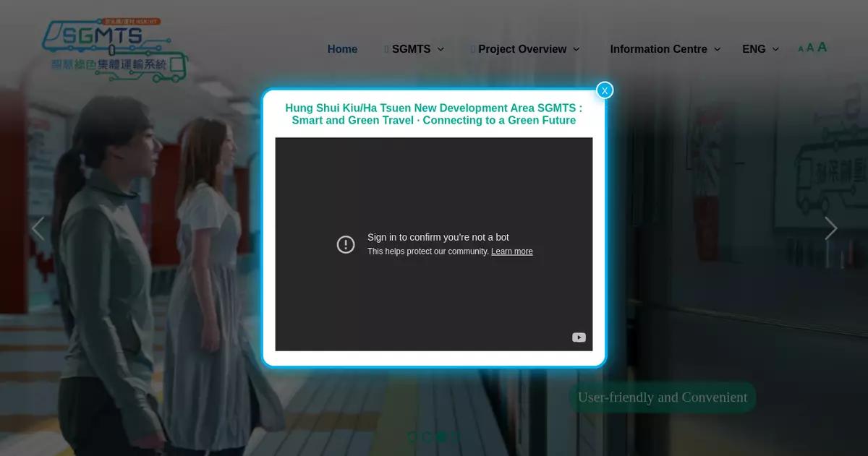The image size is (868, 456).
Task: Click the YouTube logo in video player
Action: 579,337
